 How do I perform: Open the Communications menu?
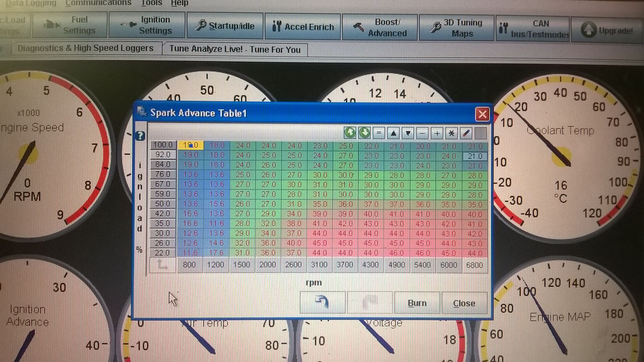point(98,3)
